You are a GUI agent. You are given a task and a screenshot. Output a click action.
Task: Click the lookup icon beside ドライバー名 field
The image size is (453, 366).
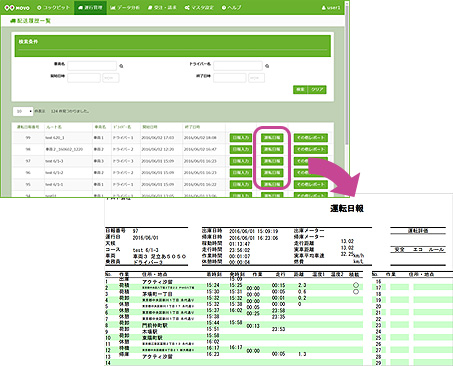[x=267, y=66]
